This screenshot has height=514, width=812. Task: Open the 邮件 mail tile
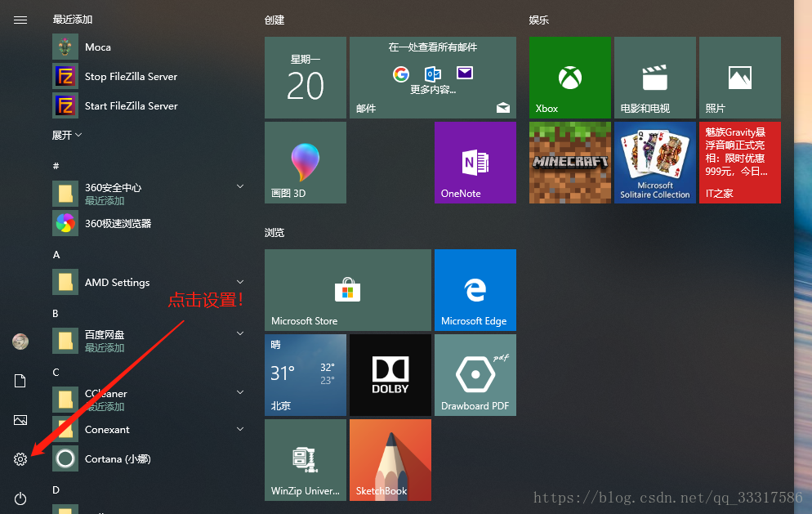click(433, 78)
